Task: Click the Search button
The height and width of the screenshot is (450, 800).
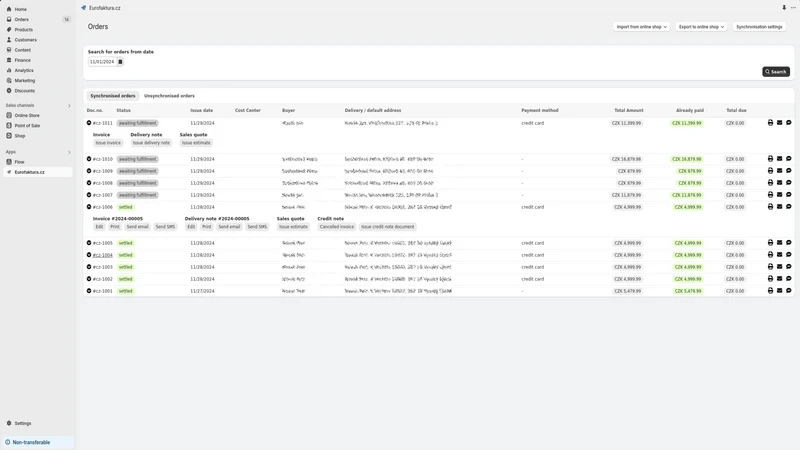Action: (776, 72)
